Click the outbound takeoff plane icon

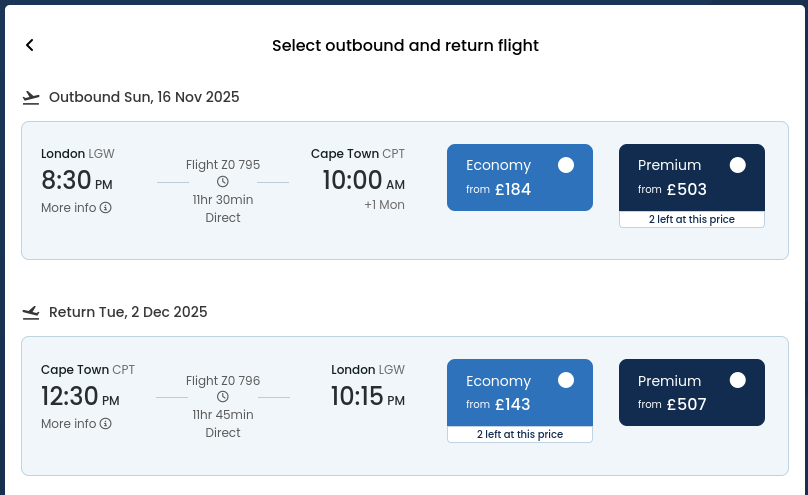[31, 97]
